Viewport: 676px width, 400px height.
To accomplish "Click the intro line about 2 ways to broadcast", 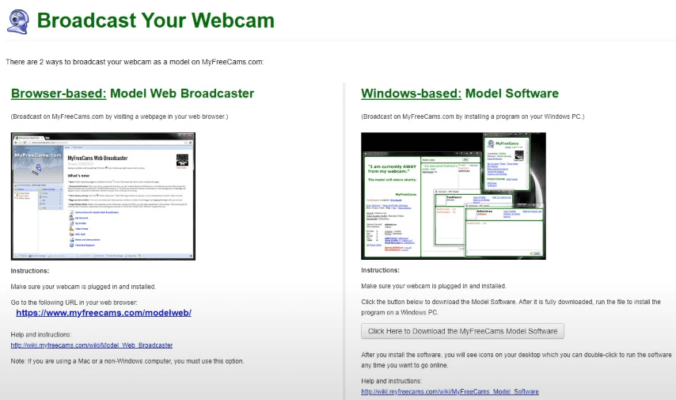I will [135, 62].
